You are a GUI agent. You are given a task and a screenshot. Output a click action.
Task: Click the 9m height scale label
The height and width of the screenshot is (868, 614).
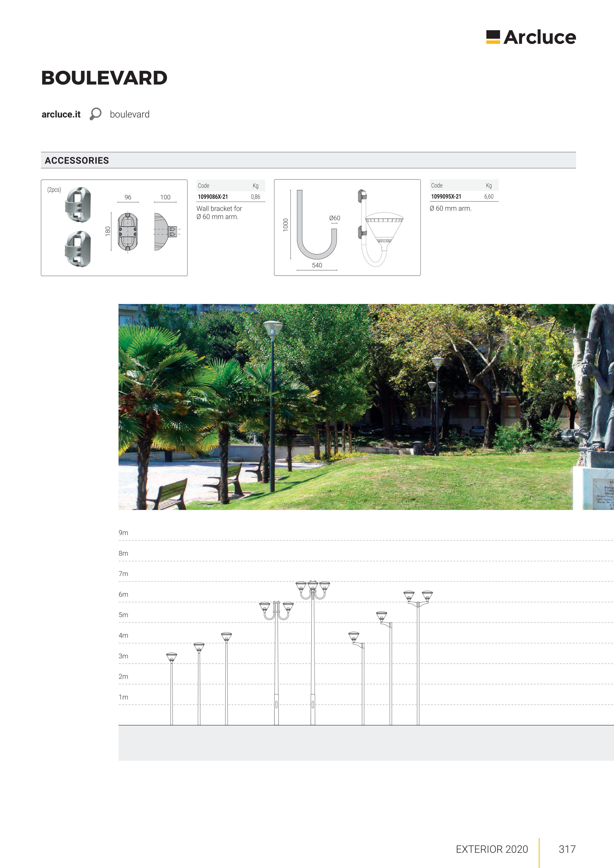123,532
